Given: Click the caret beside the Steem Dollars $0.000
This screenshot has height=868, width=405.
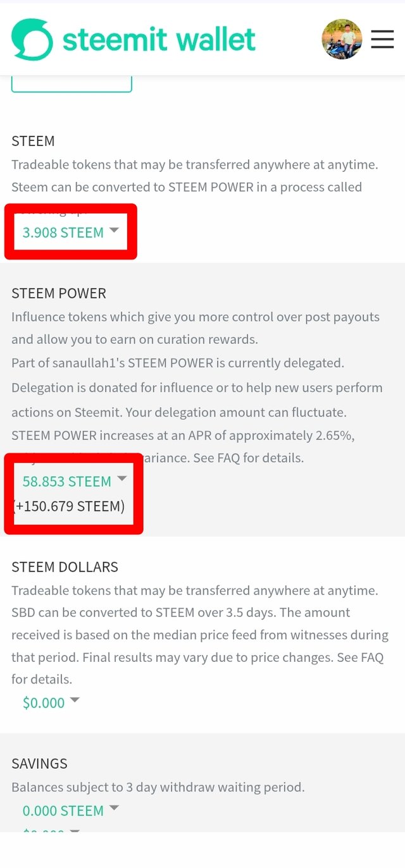Looking at the screenshot, I should [75, 700].
